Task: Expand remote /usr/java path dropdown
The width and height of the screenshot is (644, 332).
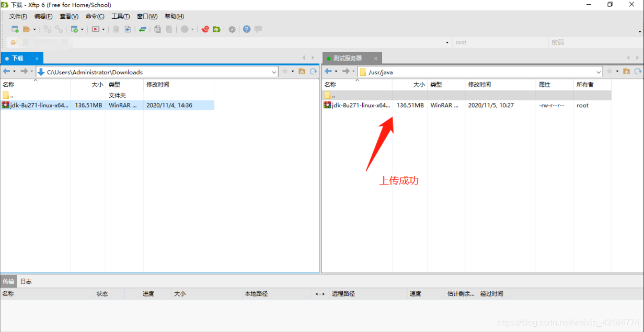Action: 599,72
